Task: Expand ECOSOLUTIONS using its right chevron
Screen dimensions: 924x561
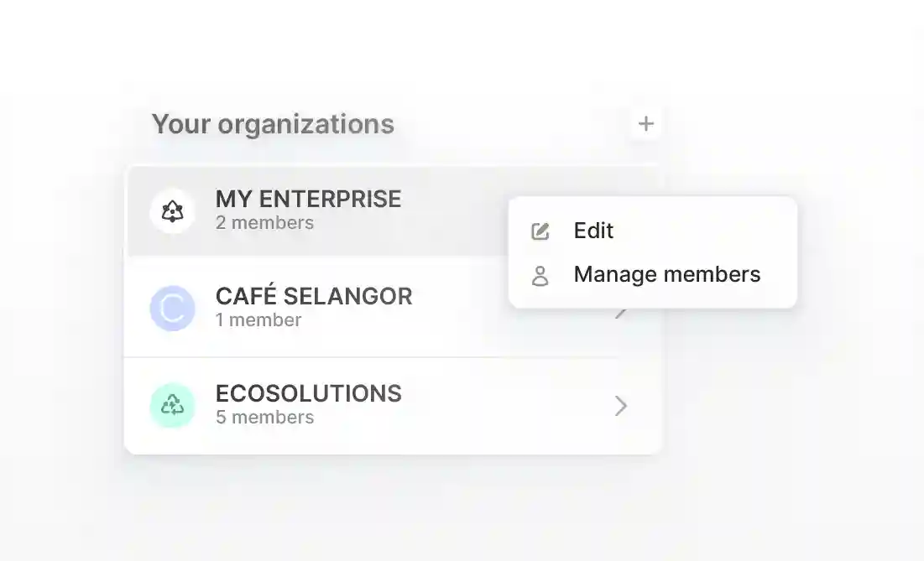Action: pos(621,406)
